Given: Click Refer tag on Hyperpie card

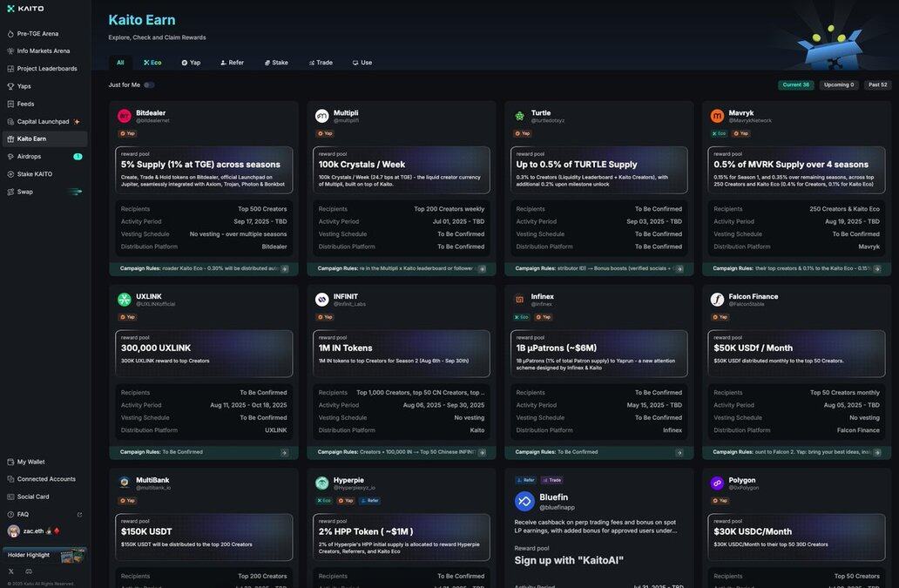Looking at the screenshot, I should pyautogui.click(x=370, y=501).
